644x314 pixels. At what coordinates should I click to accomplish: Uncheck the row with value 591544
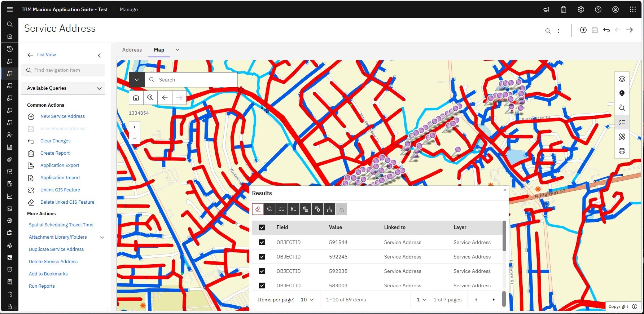pos(262,242)
